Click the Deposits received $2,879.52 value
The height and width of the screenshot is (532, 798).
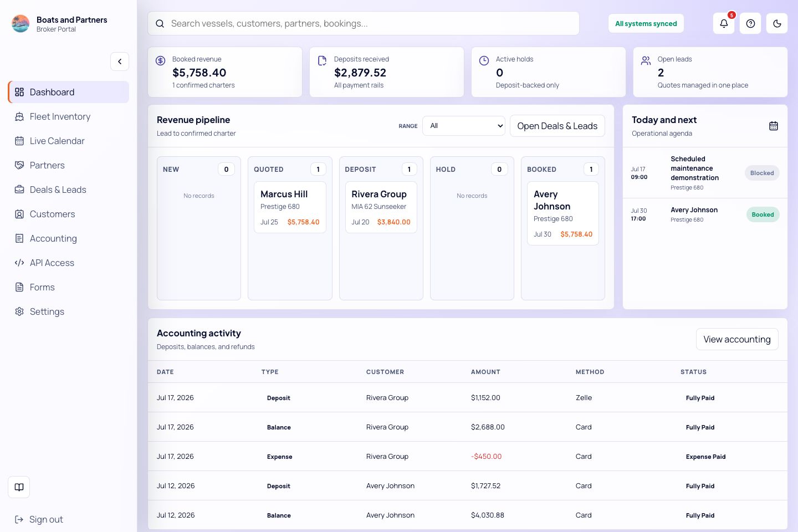pyautogui.click(x=360, y=73)
